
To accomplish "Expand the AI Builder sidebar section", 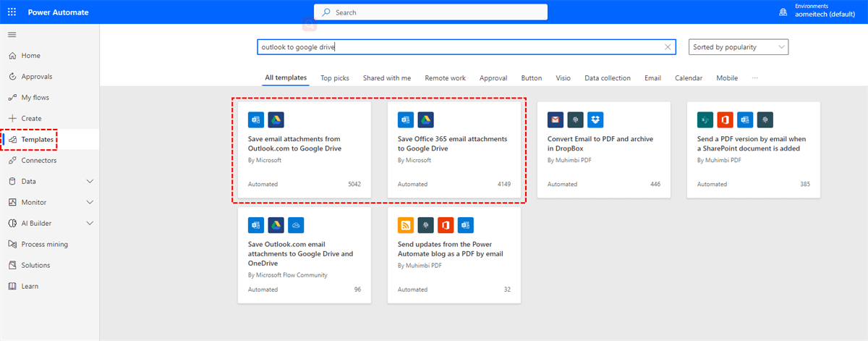I will [90, 224].
